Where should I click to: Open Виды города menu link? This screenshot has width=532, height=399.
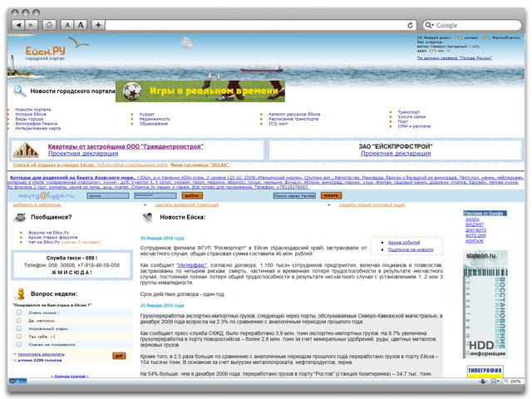click(29, 119)
